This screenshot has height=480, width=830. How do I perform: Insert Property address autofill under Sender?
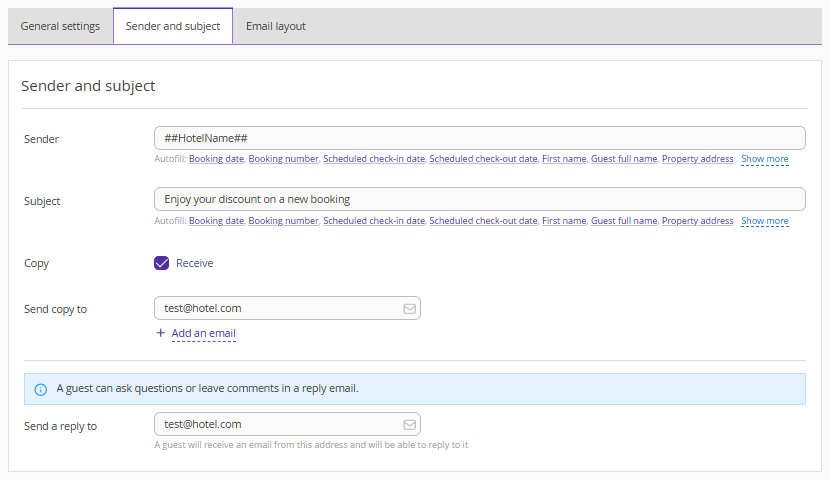697,159
